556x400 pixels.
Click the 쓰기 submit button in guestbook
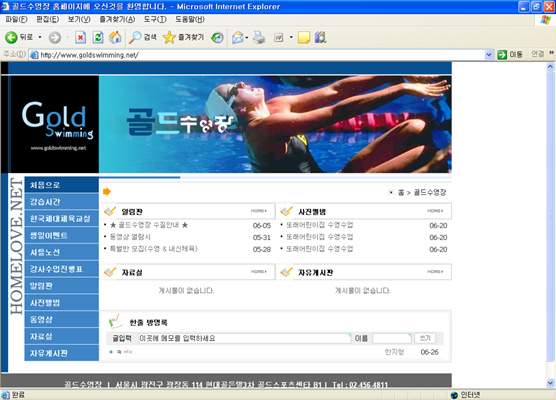pyautogui.click(x=425, y=338)
